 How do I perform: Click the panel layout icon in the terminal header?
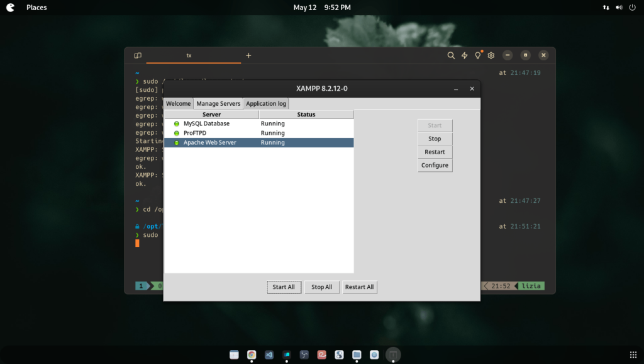point(138,55)
